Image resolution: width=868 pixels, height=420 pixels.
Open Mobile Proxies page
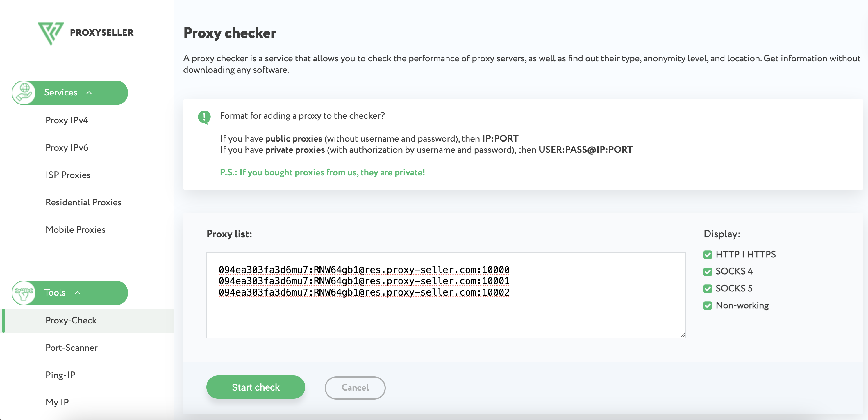click(x=76, y=229)
